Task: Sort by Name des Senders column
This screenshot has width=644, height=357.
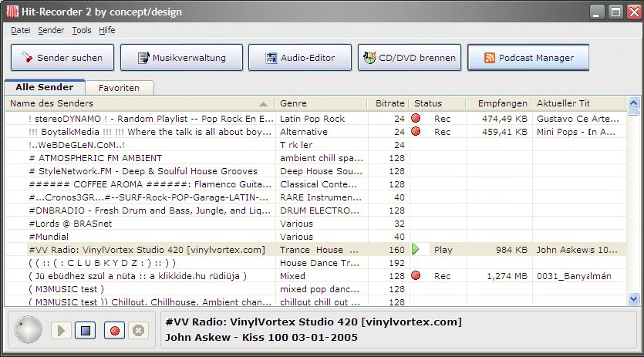Action: [140, 103]
